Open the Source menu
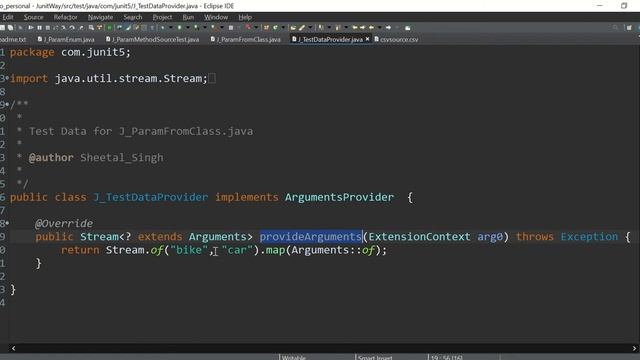640x360 pixels. (x=33, y=17)
